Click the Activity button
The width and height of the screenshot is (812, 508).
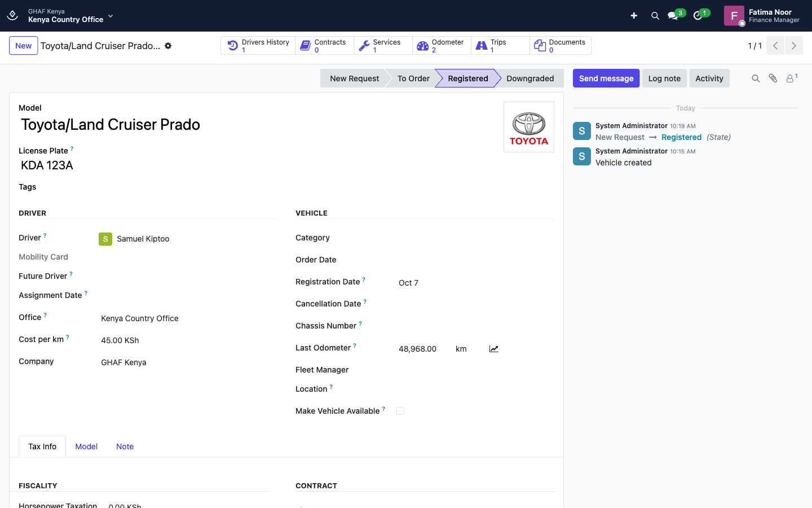point(709,78)
